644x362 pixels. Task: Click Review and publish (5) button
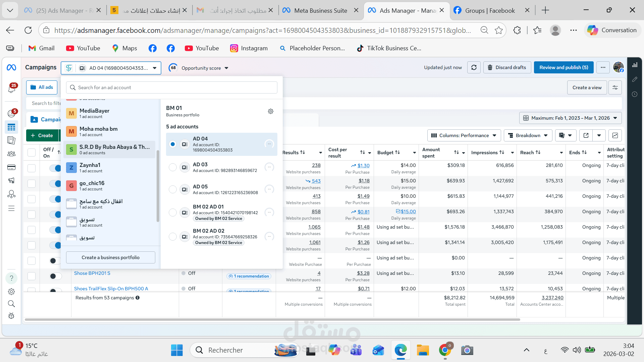point(563,67)
